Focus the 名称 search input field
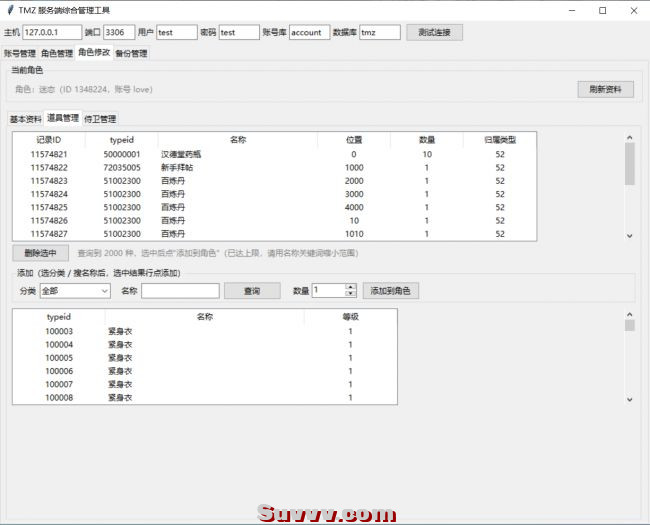Image resolution: width=650 pixels, height=525 pixels. click(180, 291)
